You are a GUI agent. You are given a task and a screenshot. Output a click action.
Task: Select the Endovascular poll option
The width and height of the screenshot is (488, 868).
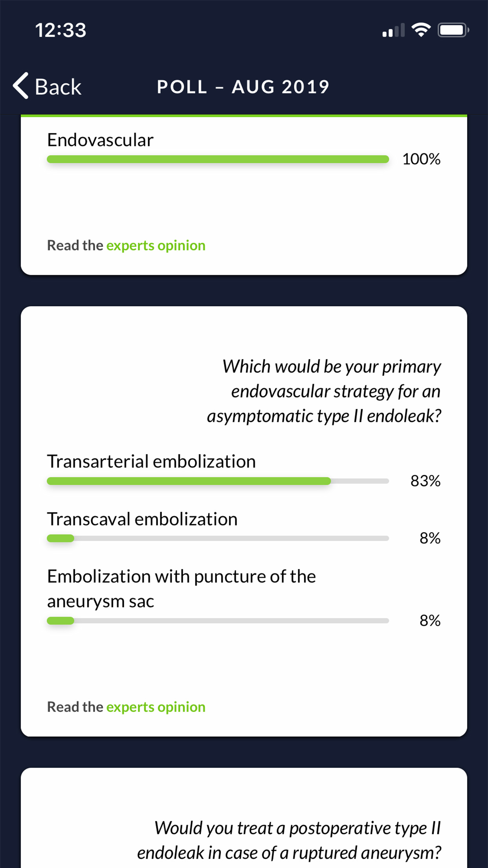(x=100, y=140)
